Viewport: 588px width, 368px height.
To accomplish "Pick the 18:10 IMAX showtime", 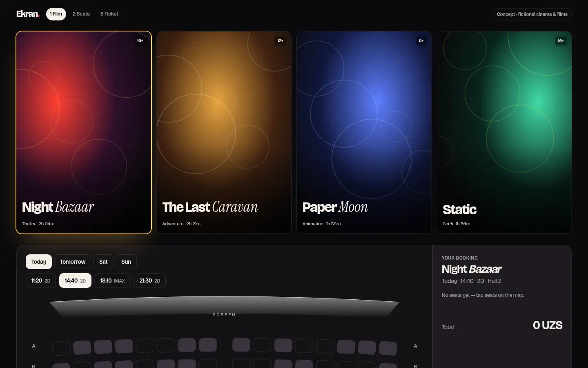I will pyautogui.click(x=113, y=280).
